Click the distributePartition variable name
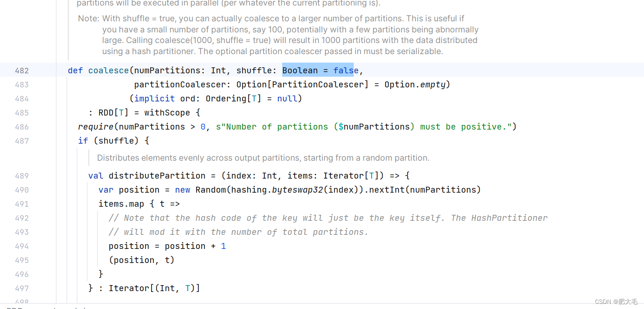 [157, 176]
